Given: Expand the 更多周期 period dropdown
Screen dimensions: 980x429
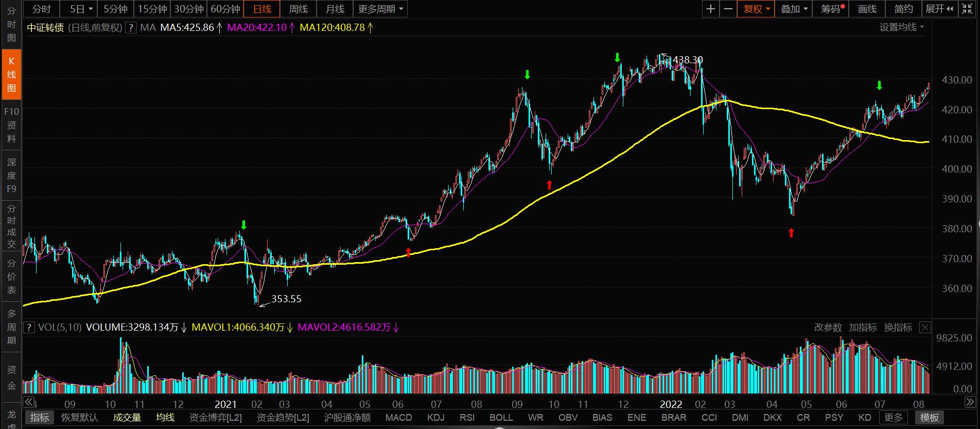Looking at the screenshot, I should (x=380, y=9).
